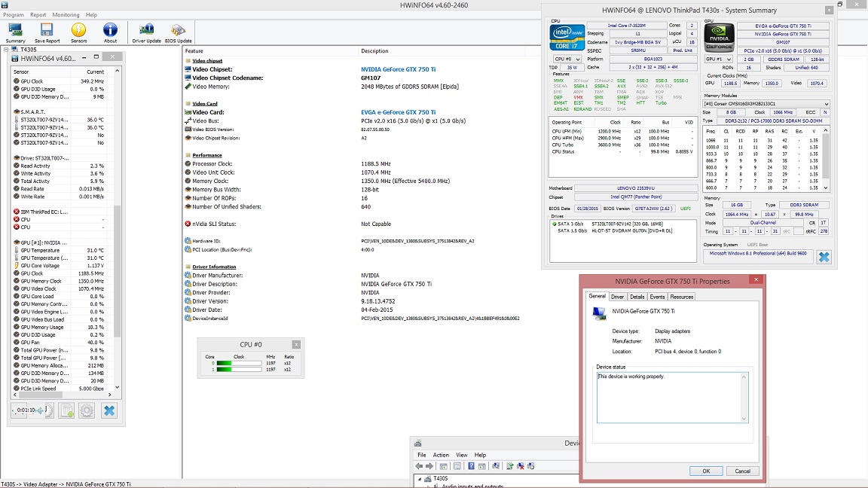Collapse the T430S tree node in HWiNFO64
Image resolution: width=868 pixels, height=488 pixels.
[x=6, y=49]
